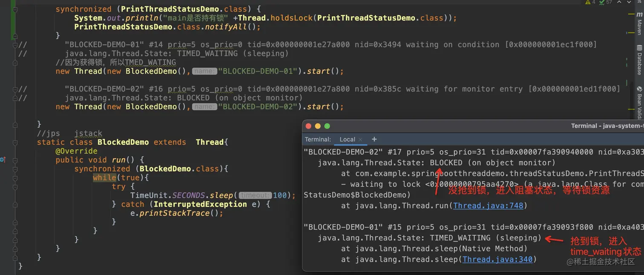Image resolution: width=644 pixels, height=275 pixels.
Task: Collapse fold marker at "BLOCKED-DEMO-01" comment line
Action: 15,45
